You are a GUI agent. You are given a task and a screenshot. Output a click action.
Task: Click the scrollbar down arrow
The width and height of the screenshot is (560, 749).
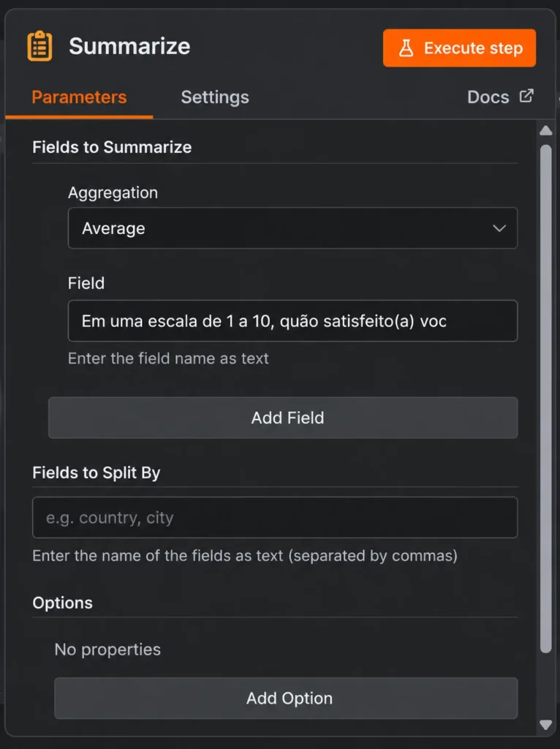click(545, 725)
